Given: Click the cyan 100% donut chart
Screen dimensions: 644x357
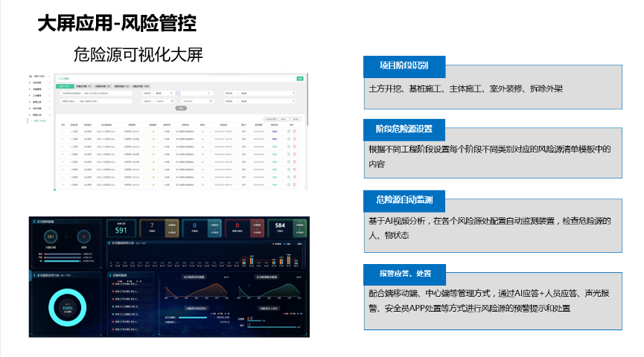Looking at the screenshot, I should point(67,308).
